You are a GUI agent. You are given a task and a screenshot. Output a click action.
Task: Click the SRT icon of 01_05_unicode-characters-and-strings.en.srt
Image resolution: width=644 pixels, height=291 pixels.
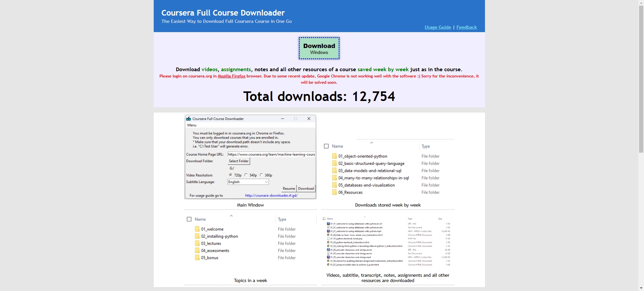328,250
